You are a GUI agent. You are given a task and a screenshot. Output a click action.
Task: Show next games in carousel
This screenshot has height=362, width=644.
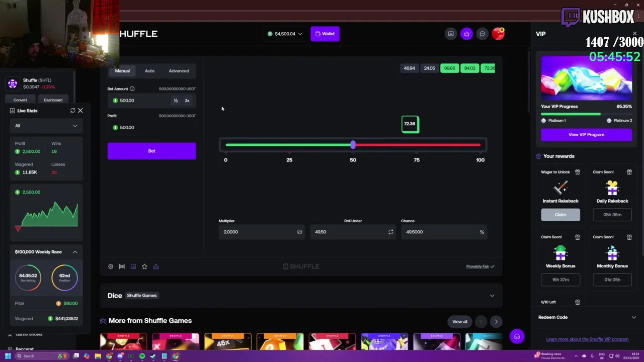pyautogui.click(x=496, y=322)
